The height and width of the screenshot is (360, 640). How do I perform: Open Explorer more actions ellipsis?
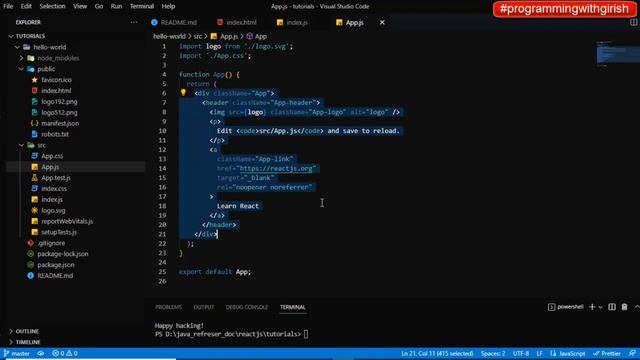tap(134, 22)
